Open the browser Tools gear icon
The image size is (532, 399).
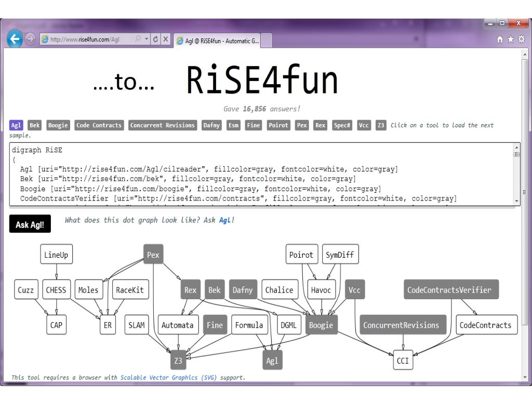click(522, 39)
